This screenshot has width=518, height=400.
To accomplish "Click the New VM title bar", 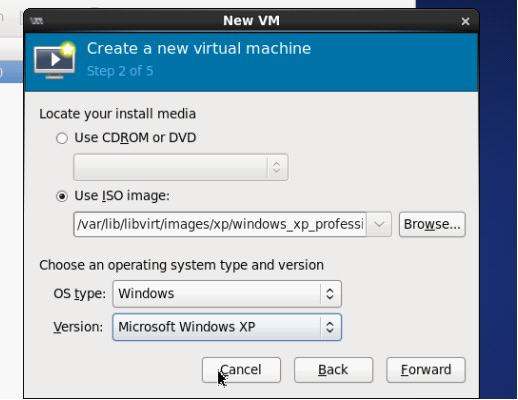I will (251, 21).
